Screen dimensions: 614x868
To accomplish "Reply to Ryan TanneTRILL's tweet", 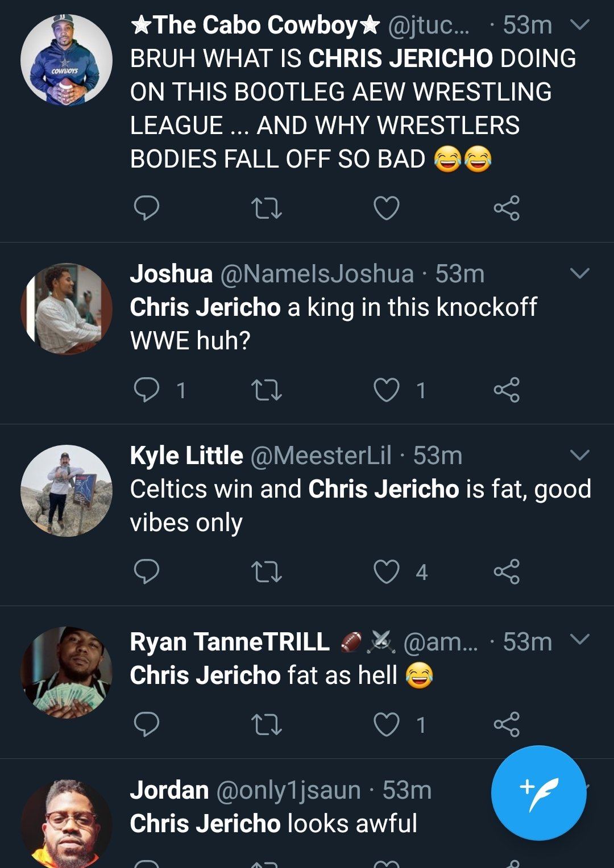I will click(146, 724).
